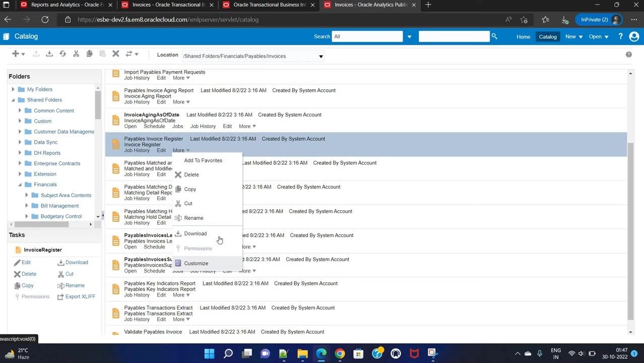The height and width of the screenshot is (363, 644).
Task: Select Enterprise Contracts folder in tree
Action: tap(57, 163)
